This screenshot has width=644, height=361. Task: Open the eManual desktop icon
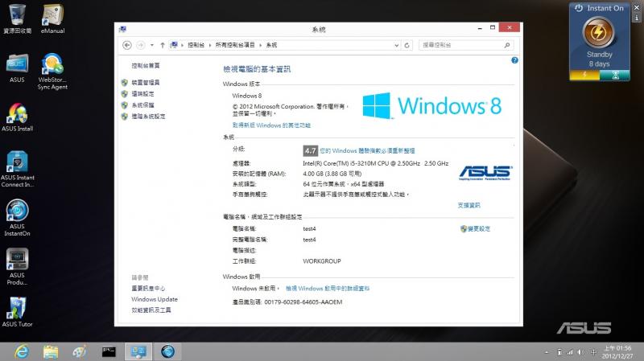point(52,18)
